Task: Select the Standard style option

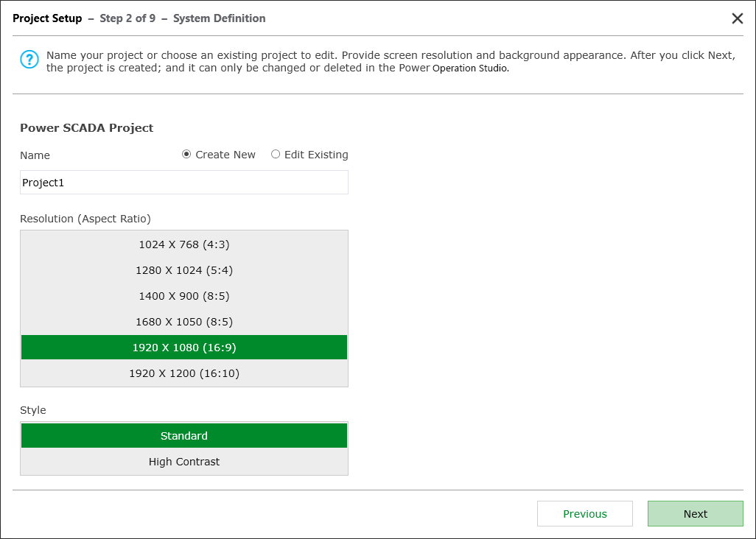Action: tap(183, 435)
